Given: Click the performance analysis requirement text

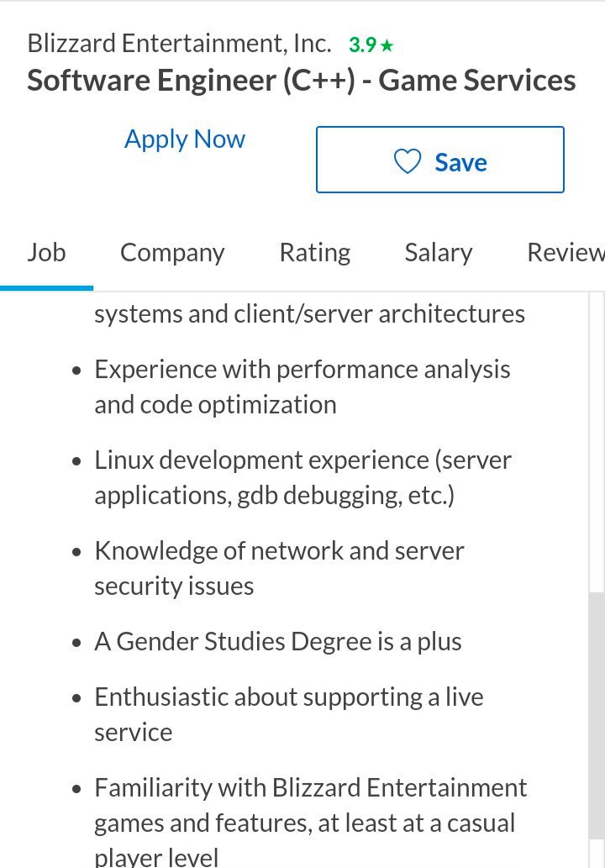Looking at the screenshot, I should tap(302, 387).
